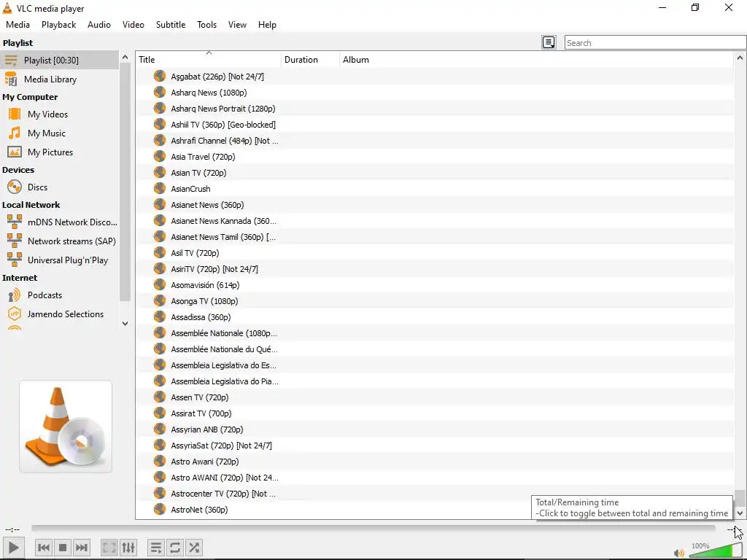Toggle the playlist view button
The width and height of the screenshot is (747, 560).
156,548
